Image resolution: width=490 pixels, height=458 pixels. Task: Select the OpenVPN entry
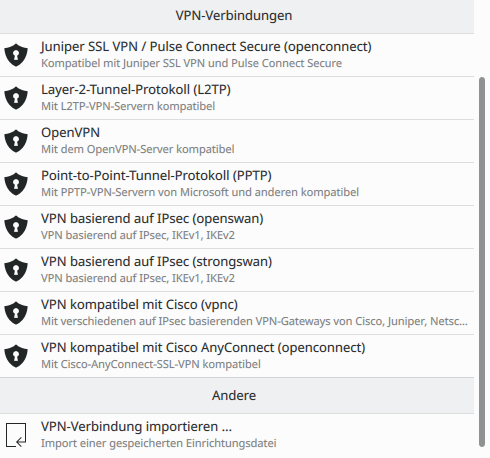point(237,141)
